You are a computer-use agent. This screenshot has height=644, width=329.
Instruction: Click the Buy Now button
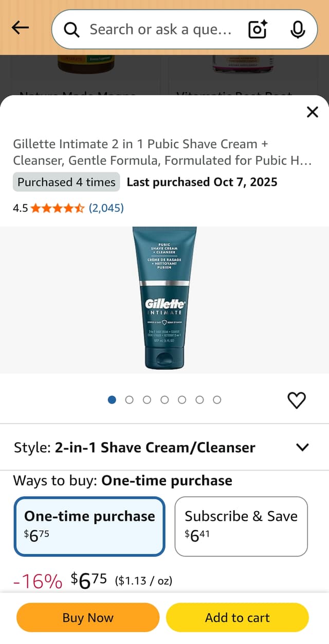88,617
